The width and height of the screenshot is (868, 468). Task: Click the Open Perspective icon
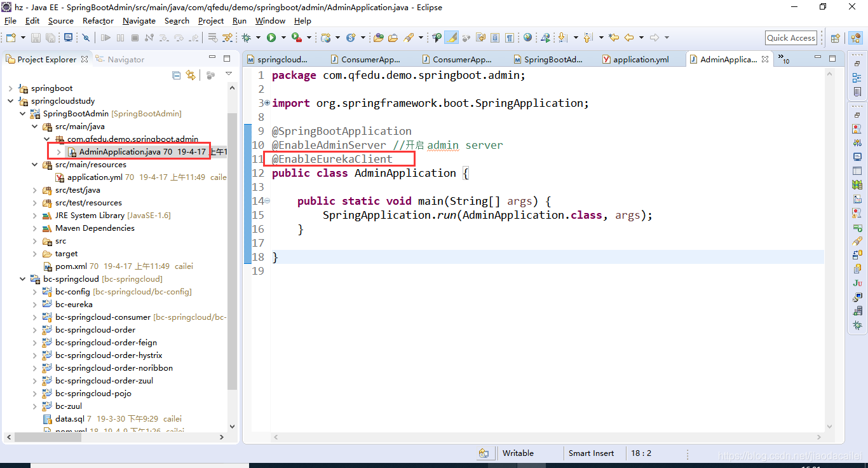836,38
